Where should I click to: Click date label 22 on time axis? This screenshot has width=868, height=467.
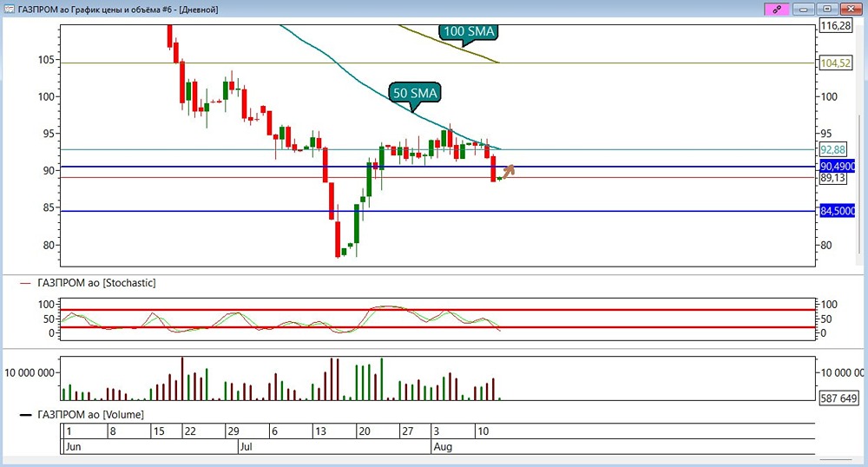click(190, 431)
